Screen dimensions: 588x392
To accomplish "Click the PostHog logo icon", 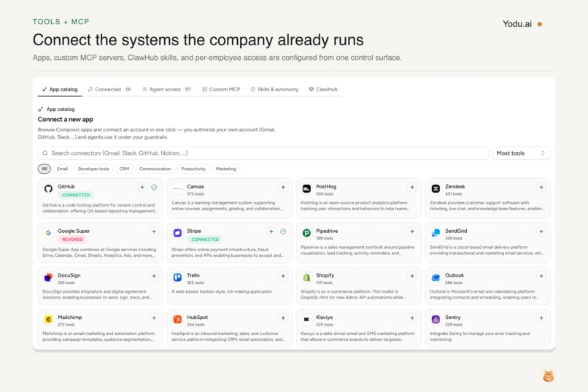I will coord(306,188).
